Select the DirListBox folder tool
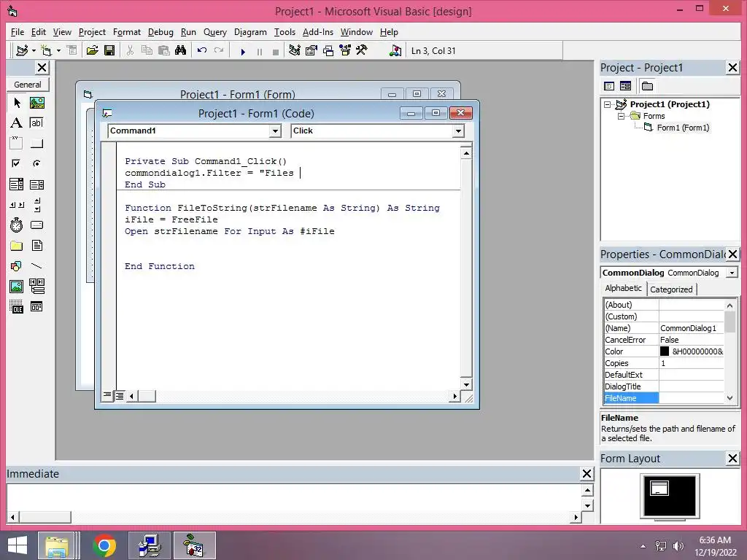747x560 pixels. pyautogui.click(x=17, y=245)
